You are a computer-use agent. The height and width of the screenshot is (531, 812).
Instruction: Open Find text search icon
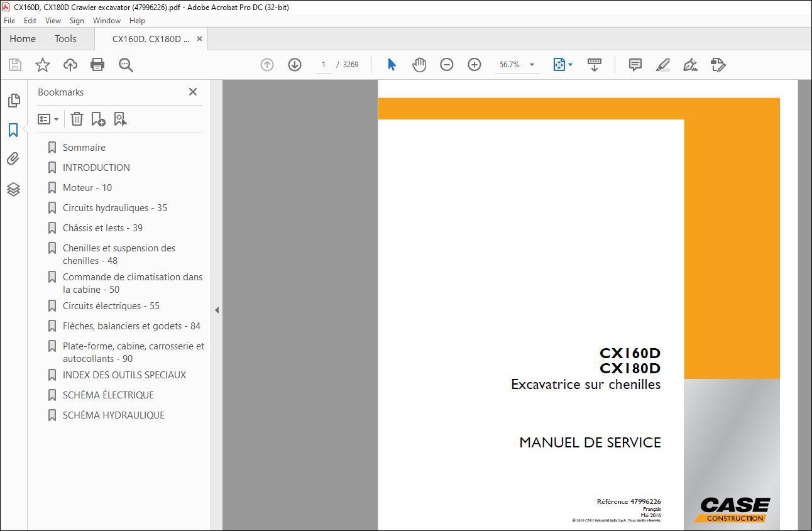(x=126, y=65)
